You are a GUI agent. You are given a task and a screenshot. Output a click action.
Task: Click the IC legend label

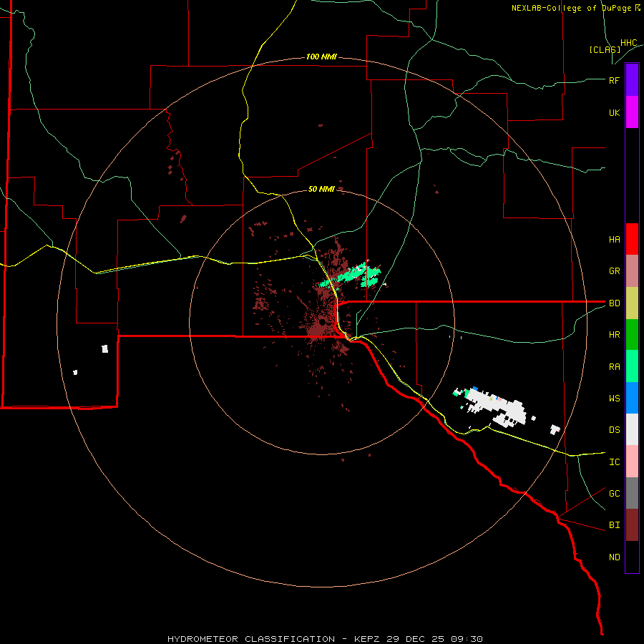pos(615,462)
